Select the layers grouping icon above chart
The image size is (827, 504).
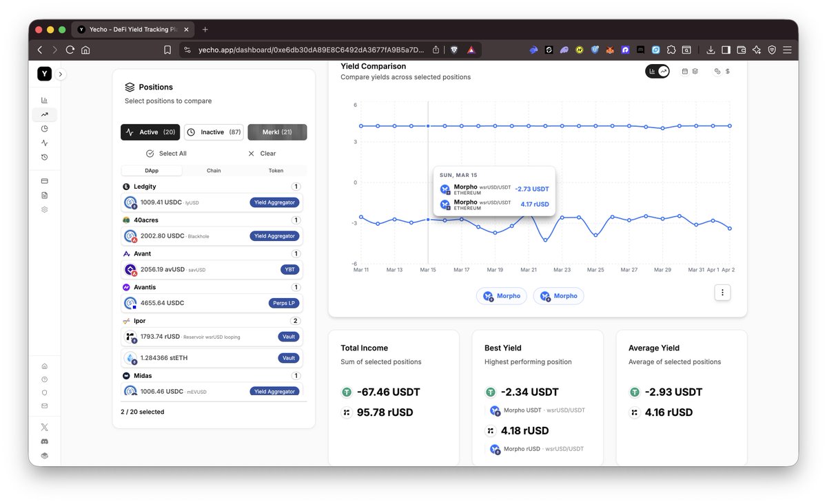(x=695, y=71)
